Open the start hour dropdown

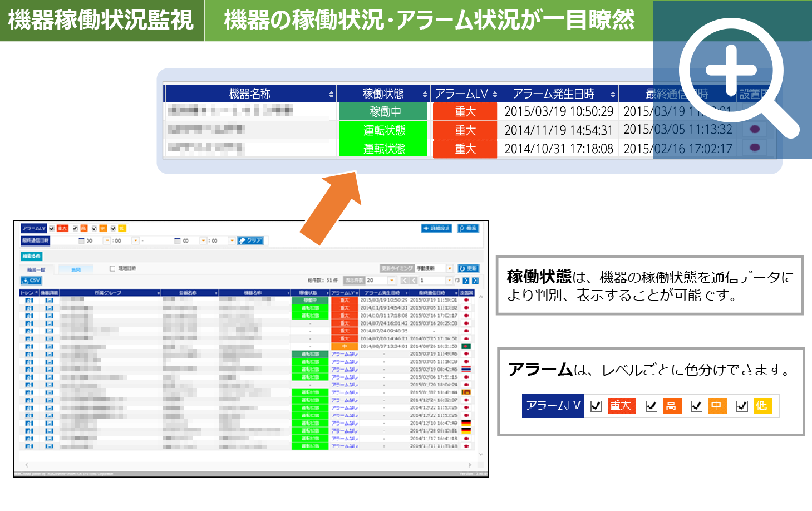point(107,240)
